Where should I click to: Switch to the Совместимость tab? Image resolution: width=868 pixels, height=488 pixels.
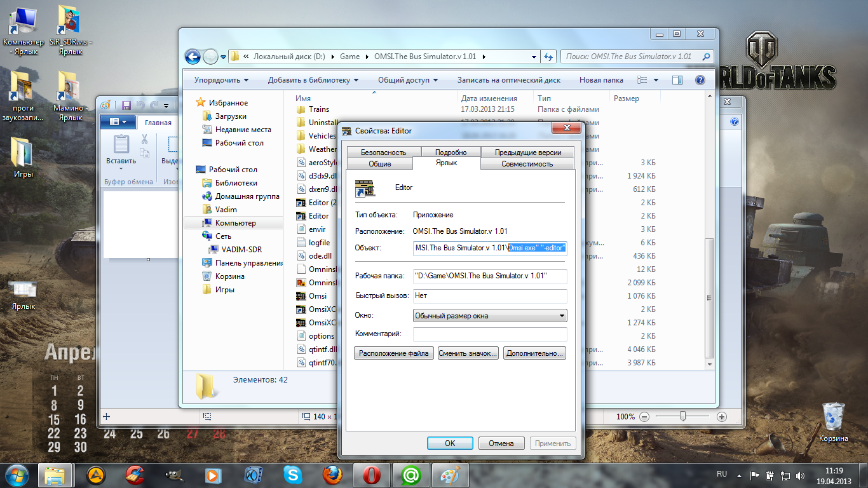[x=527, y=164]
